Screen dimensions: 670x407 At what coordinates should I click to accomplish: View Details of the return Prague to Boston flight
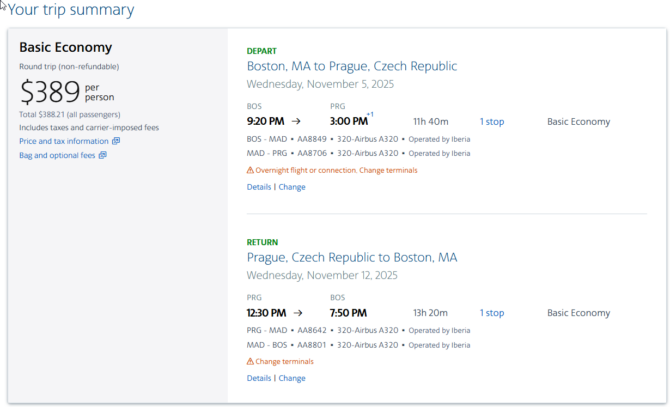pos(259,378)
